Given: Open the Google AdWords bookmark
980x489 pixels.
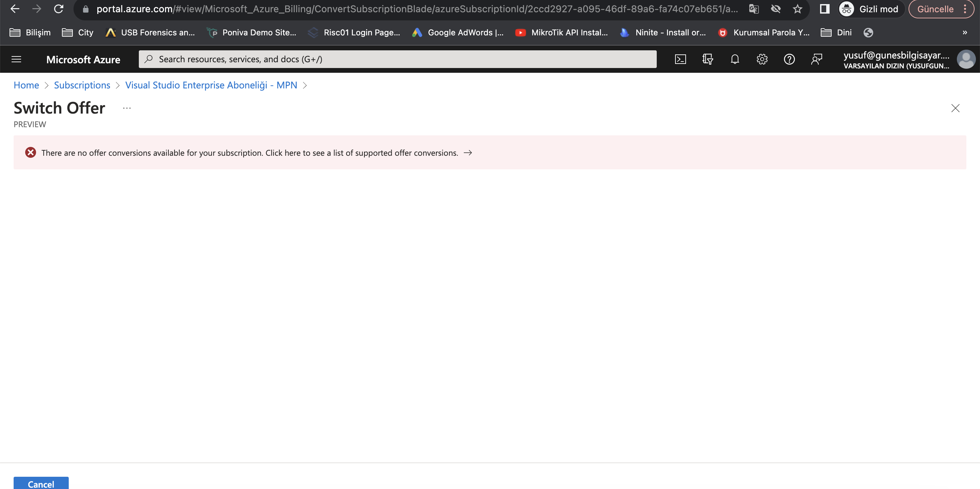Looking at the screenshot, I should tap(458, 33).
